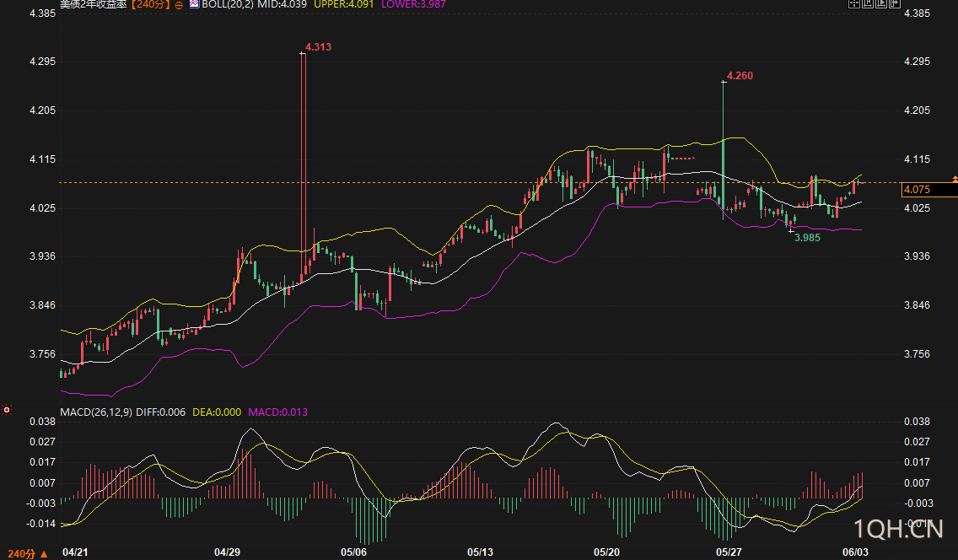Click the orange arrow marker above the 4.075 price tag
Viewport: 958px width, 560px height.
click(x=955, y=179)
